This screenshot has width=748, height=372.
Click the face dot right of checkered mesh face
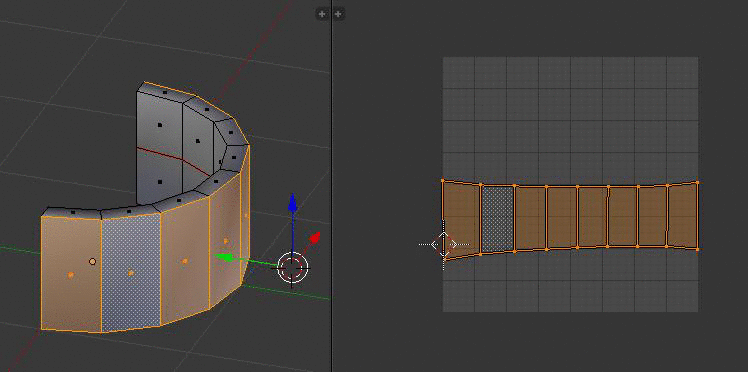click(x=185, y=261)
